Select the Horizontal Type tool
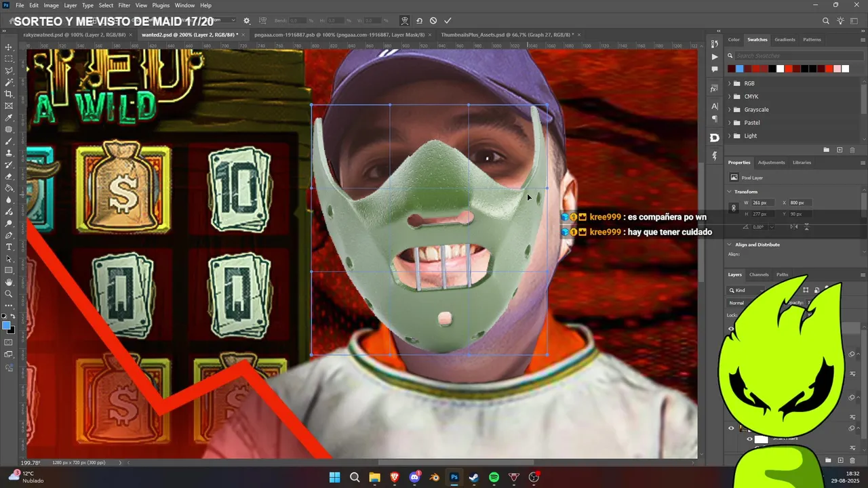This screenshot has width=868, height=488. 9,247
